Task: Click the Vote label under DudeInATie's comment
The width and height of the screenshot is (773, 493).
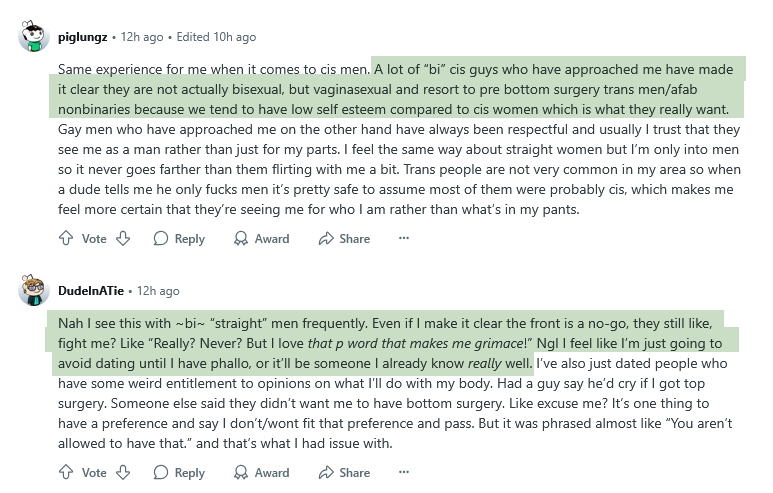Action: 94,473
